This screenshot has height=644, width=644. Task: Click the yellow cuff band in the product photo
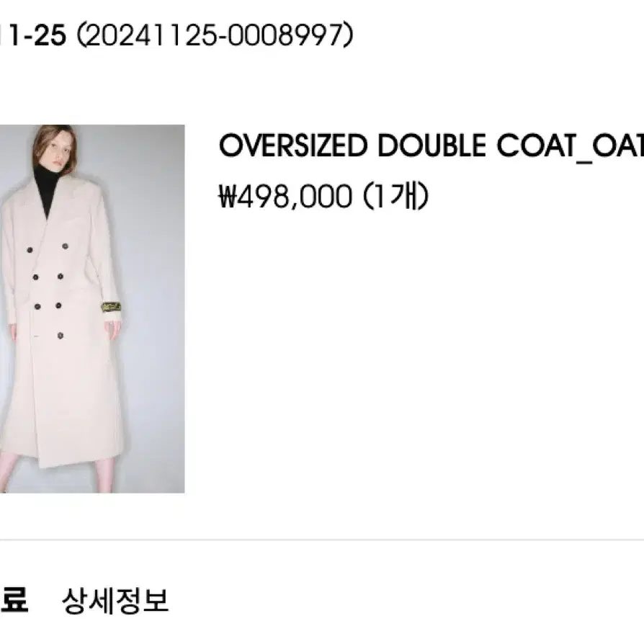(x=111, y=307)
